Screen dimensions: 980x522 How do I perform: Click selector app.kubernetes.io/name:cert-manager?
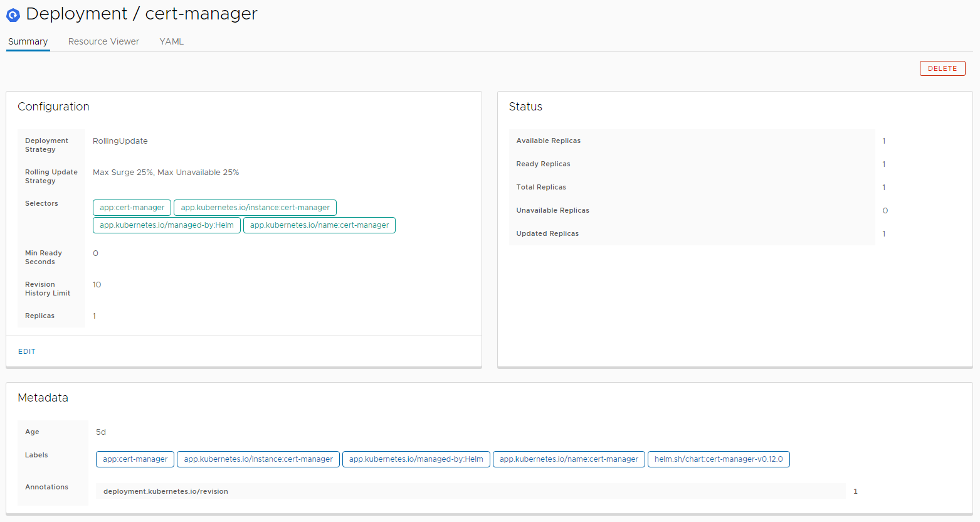[319, 225]
